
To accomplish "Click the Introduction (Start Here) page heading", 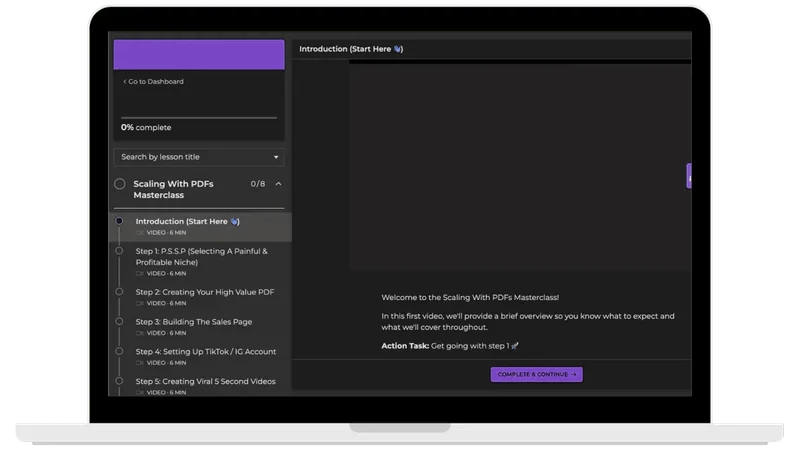I will (x=351, y=49).
